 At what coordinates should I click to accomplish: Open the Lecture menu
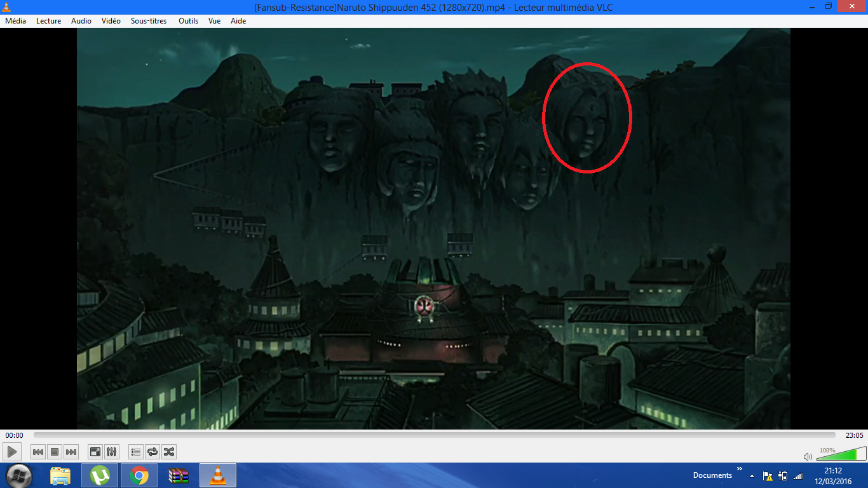click(x=49, y=21)
